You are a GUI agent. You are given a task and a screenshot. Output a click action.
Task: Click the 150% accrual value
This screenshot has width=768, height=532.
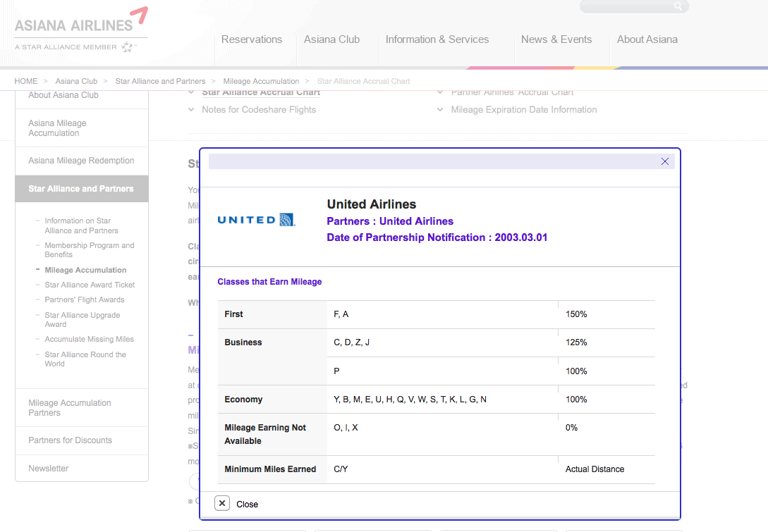[x=576, y=314]
